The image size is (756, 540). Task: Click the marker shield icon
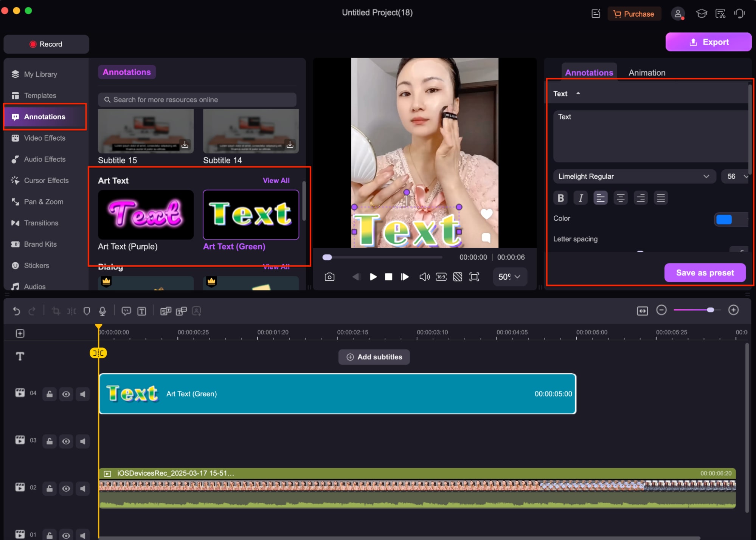(x=87, y=311)
